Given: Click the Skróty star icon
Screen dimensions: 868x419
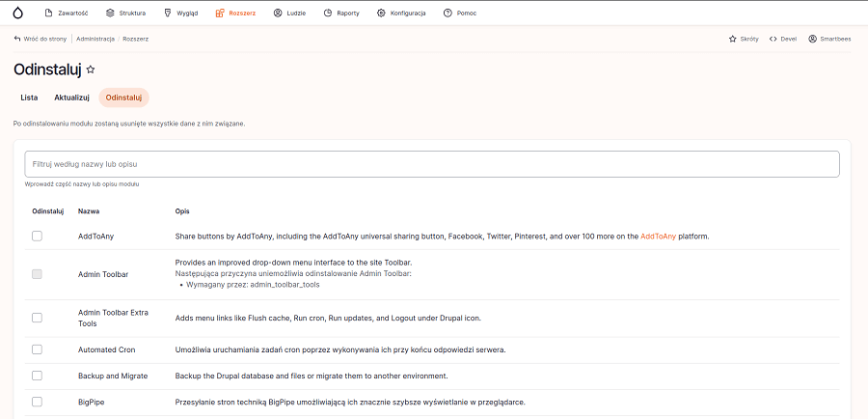Looking at the screenshot, I should 733,39.
